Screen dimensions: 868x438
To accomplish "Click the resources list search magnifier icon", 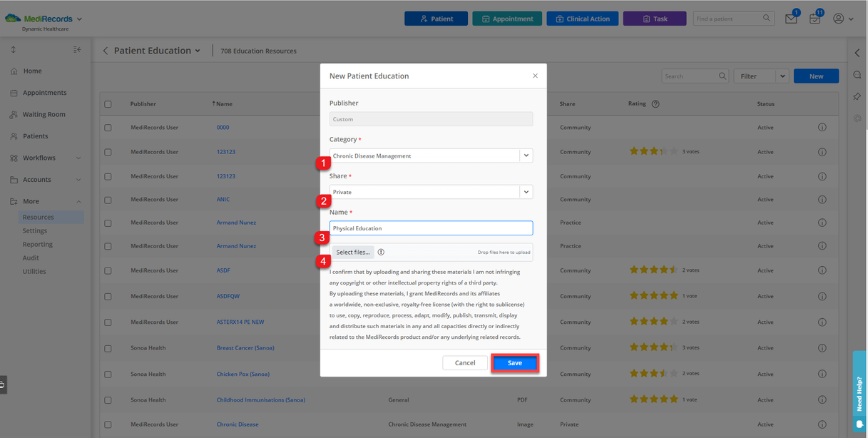I will point(723,76).
